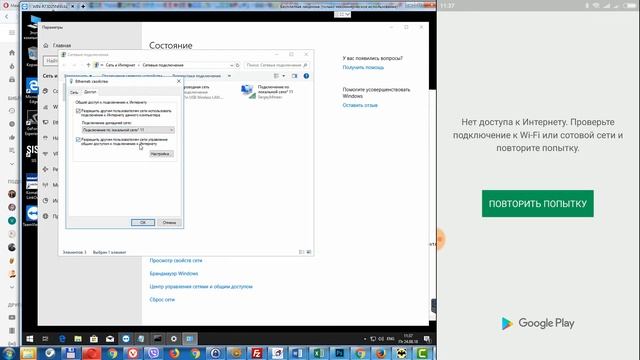Open host Windows Start orb

point(9,353)
